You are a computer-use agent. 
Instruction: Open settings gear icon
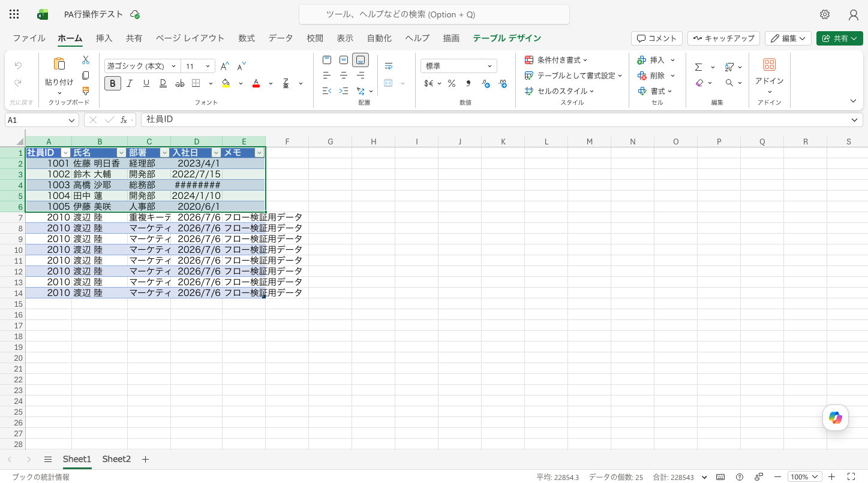click(825, 14)
